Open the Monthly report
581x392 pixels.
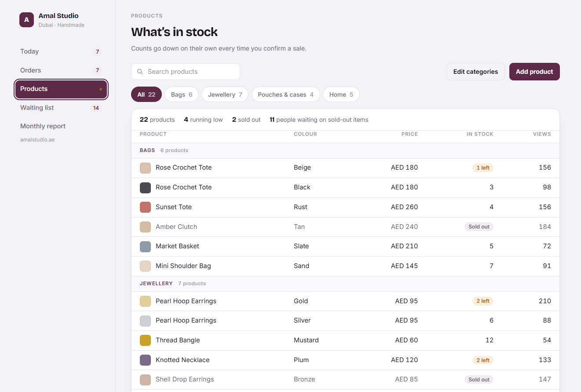pos(61,126)
